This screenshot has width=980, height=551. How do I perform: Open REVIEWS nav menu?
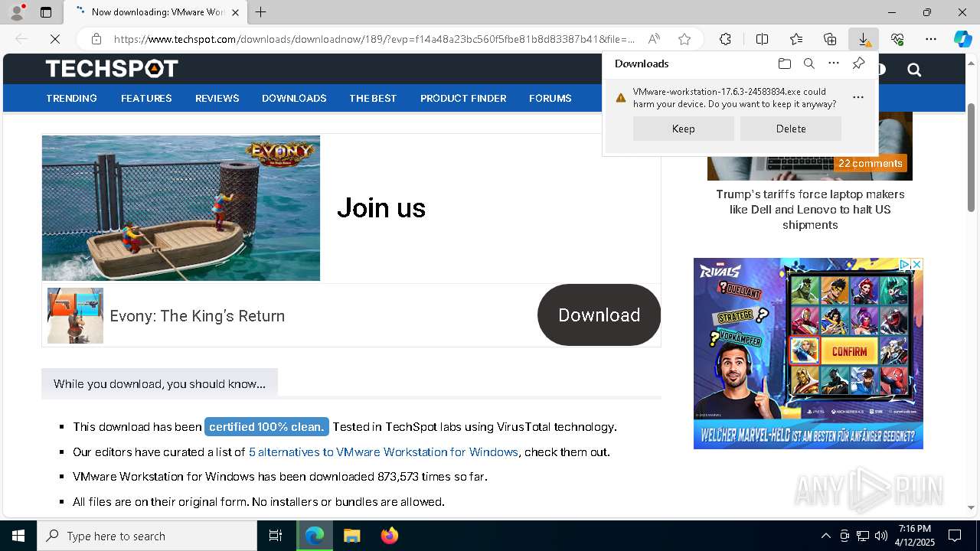217,98
